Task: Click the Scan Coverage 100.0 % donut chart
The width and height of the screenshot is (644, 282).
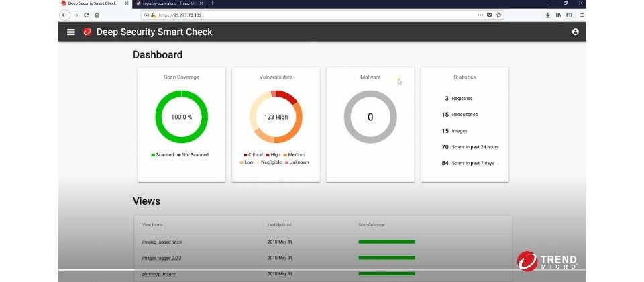Action: click(x=182, y=117)
